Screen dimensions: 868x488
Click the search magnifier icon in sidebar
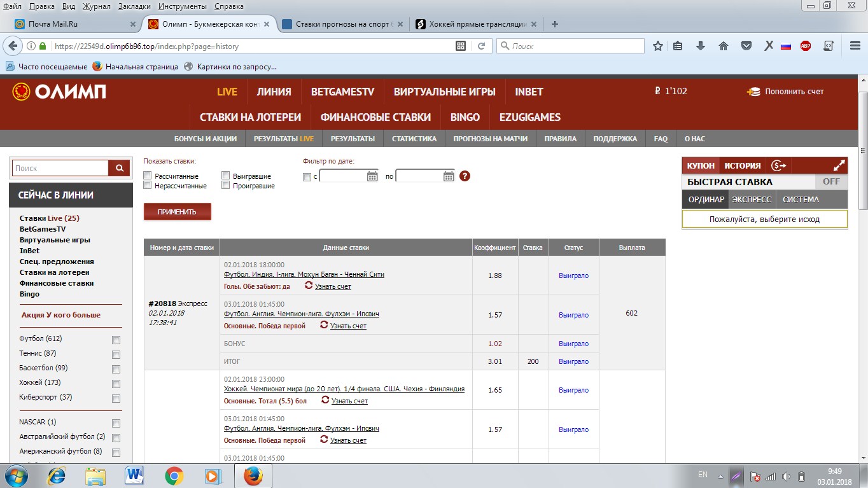[118, 167]
